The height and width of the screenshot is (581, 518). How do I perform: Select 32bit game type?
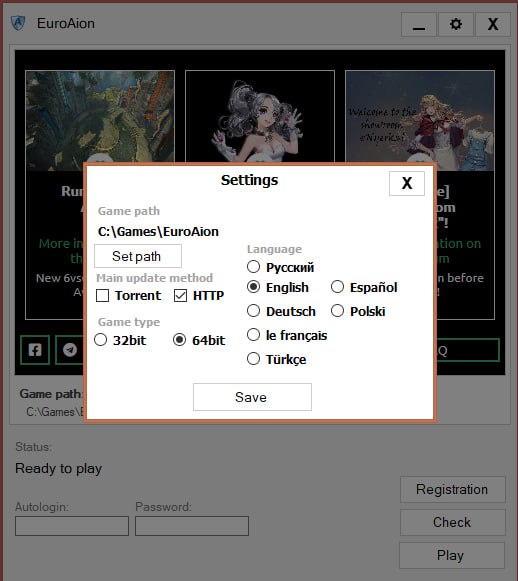tap(101, 340)
